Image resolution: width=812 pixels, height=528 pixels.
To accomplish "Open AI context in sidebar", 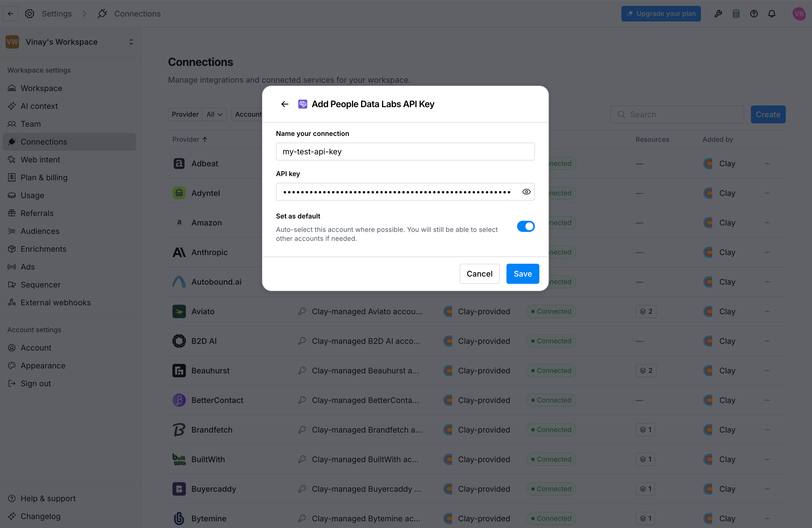I will (x=69, y=106).
